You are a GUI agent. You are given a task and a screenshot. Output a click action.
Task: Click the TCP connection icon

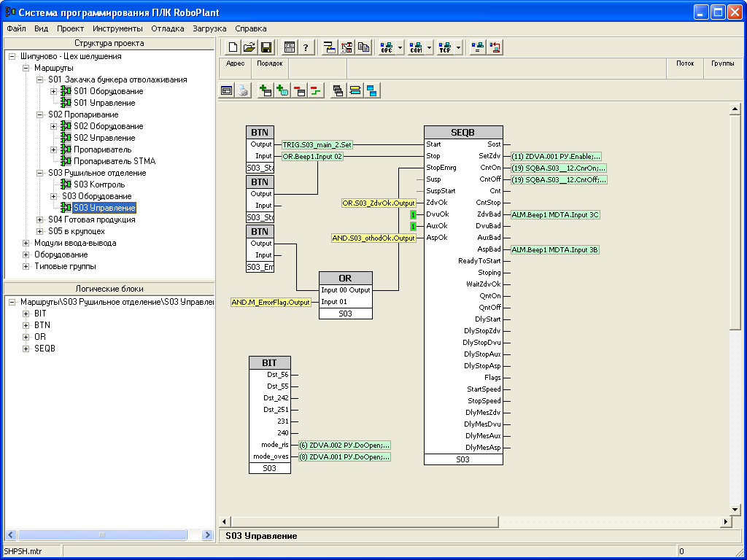click(x=445, y=48)
